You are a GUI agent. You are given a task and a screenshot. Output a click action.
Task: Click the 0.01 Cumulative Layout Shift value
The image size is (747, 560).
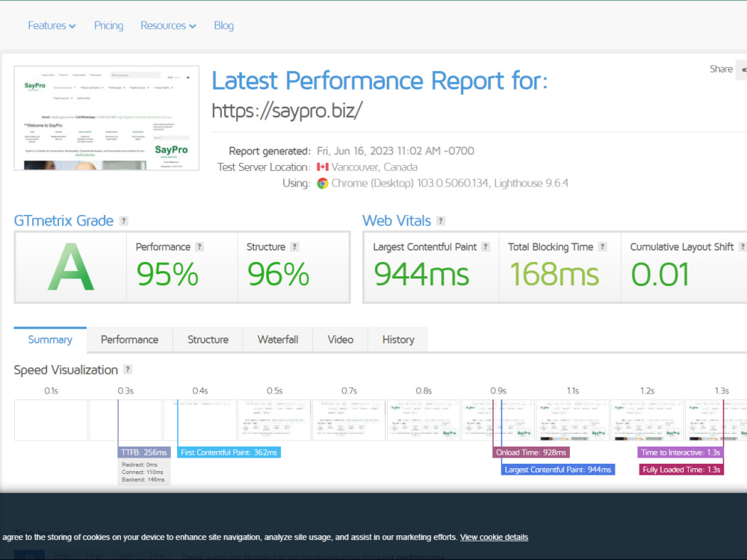pyautogui.click(x=660, y=275)
